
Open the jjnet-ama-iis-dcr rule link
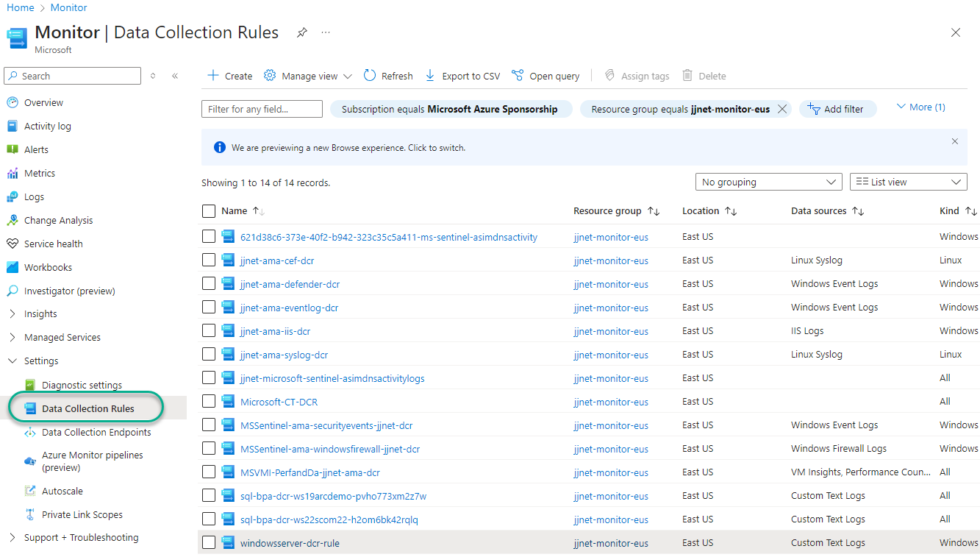point(275,331)
